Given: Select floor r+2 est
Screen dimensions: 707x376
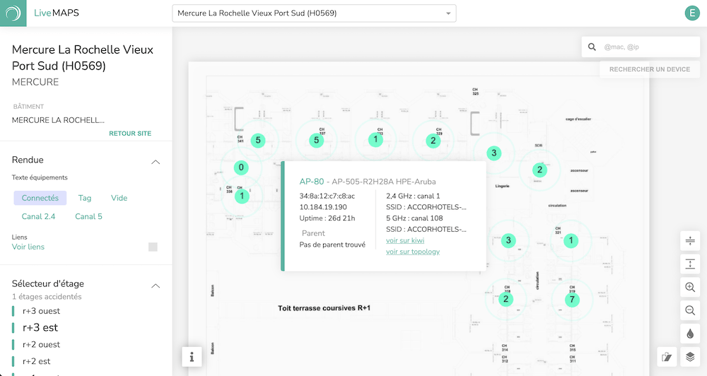Looking at the screenshot, I should click(37, 361).
